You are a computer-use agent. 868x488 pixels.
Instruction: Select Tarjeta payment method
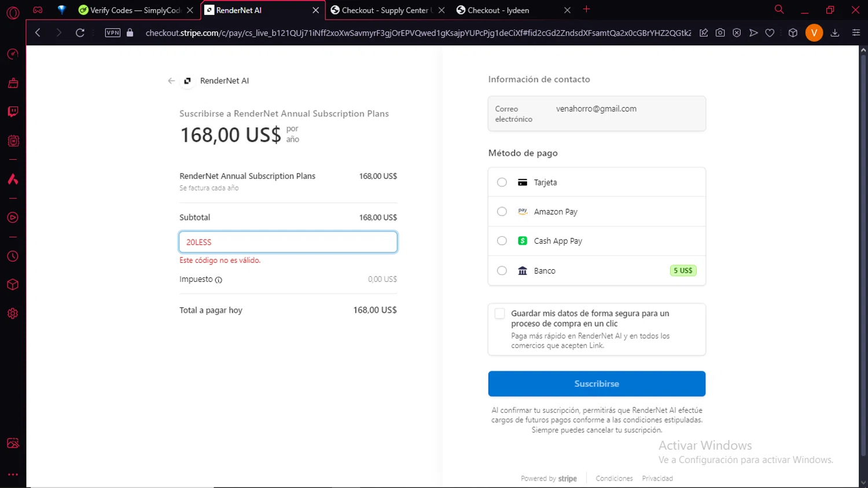(502, 182)
